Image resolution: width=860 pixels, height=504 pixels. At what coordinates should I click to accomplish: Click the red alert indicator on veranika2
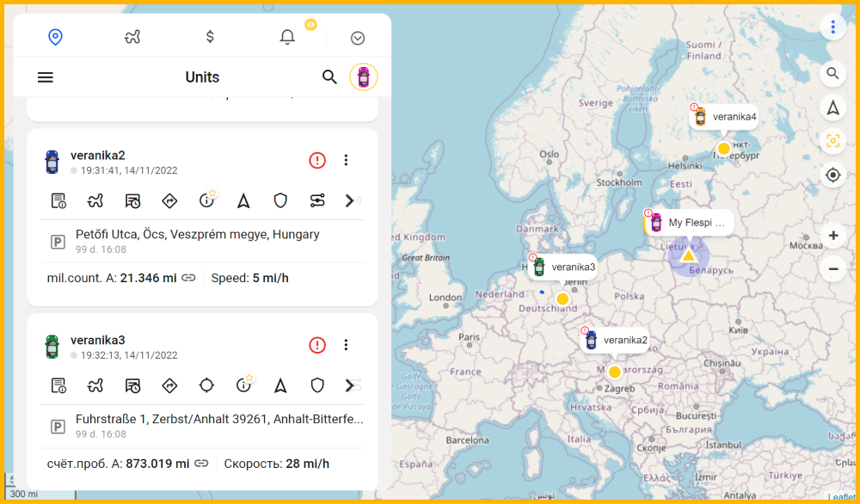(316, 160)
